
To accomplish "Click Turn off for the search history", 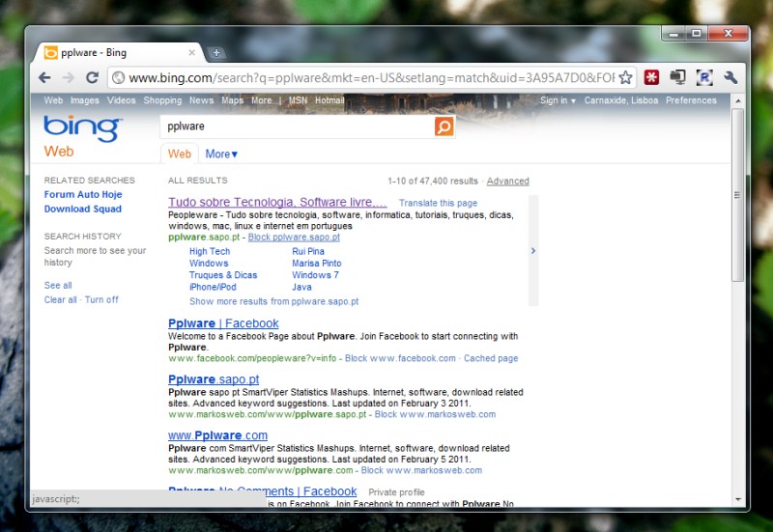I will [101, 299].
